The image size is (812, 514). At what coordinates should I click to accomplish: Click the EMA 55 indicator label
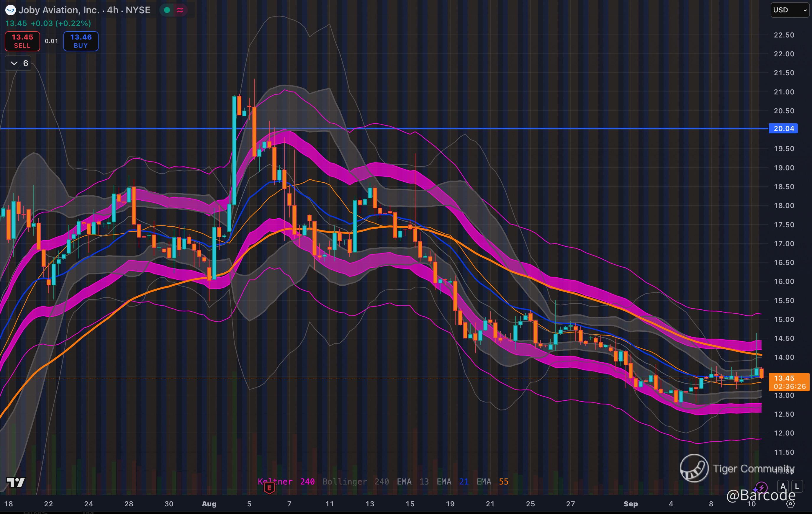pyautogui.click(x=492, y=482)
